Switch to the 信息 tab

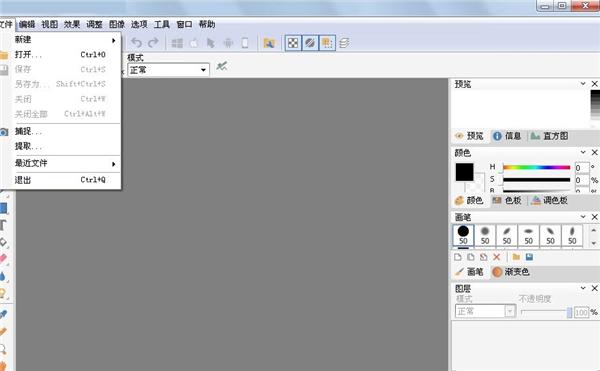click(507, 136)
